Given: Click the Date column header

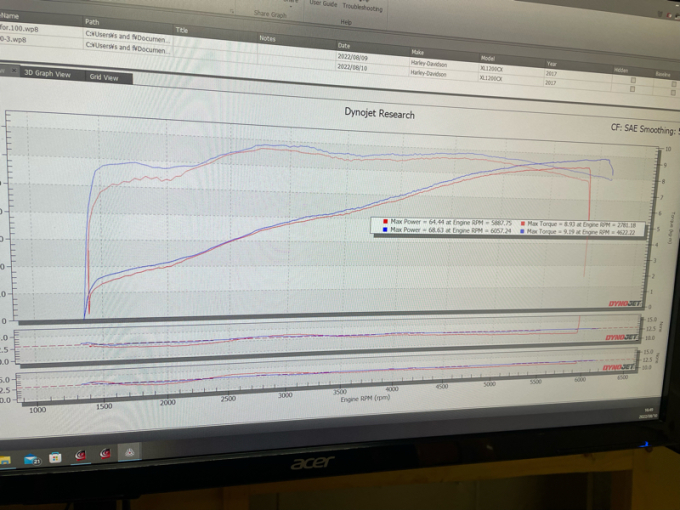Looking at the screenshot, I should (344, 45).
